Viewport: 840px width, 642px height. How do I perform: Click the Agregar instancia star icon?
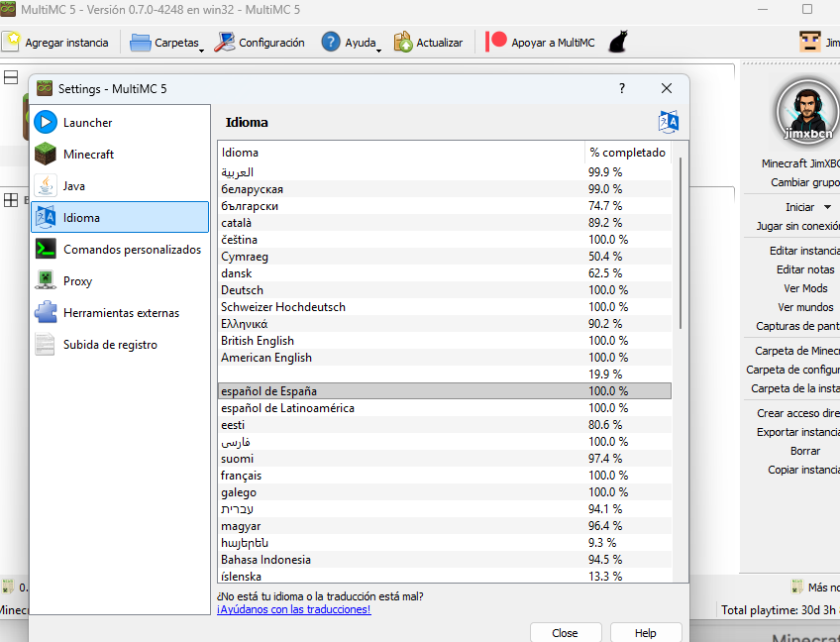12,42
